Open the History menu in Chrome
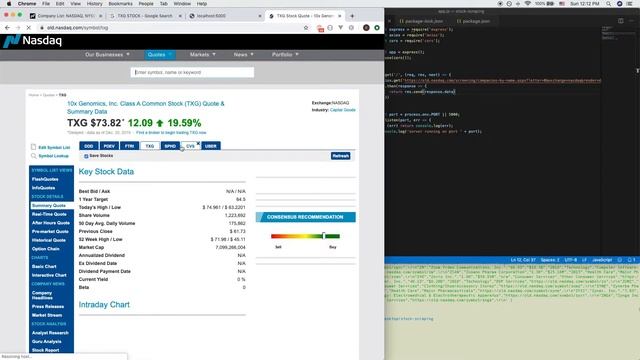Image resolution: width=640 pixels, height=360 pixels. click(x=94, y=4)
